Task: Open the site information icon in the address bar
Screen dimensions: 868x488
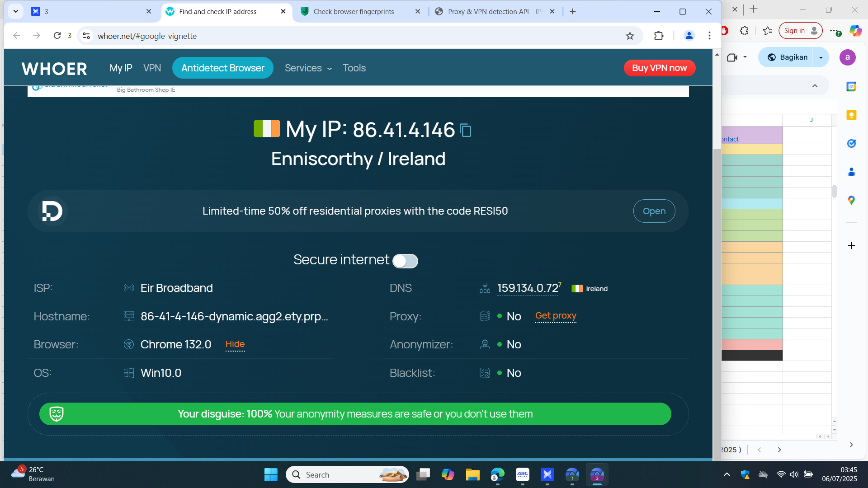Action: click(86, 36)
